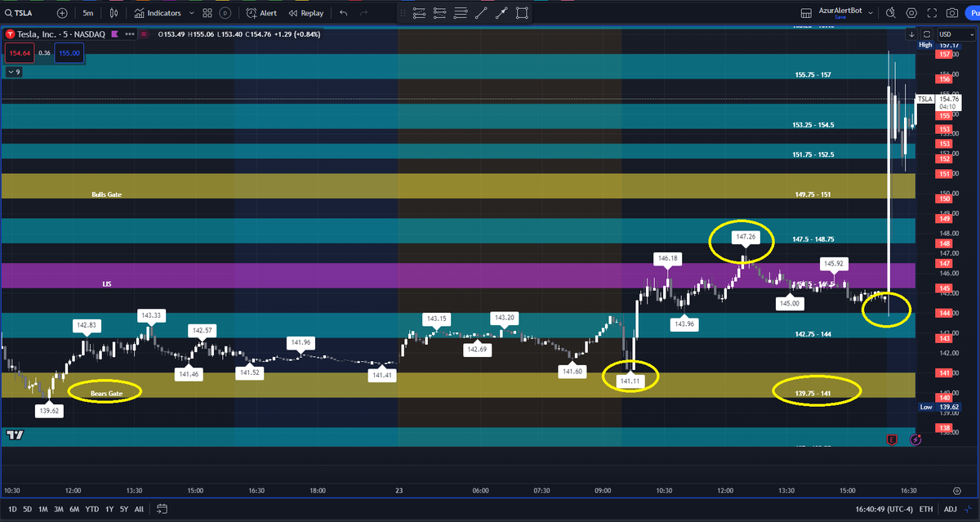This screenshot has width=980, height=522.
Task: Select the 3M date range
Action: coord(59,509)
